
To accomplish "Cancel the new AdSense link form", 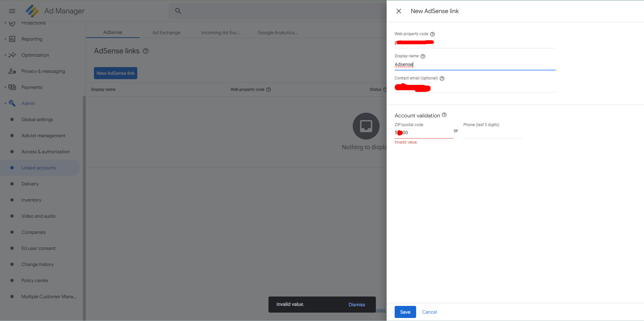I will (x=429, y=312).
